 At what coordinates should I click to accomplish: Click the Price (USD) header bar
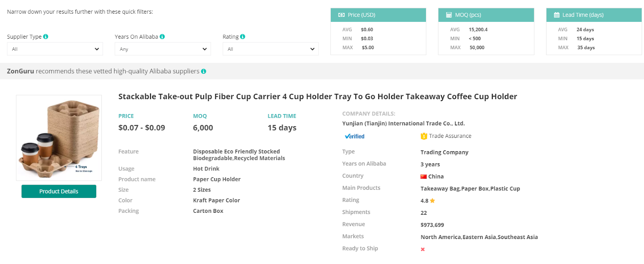[x=378, y=15]
